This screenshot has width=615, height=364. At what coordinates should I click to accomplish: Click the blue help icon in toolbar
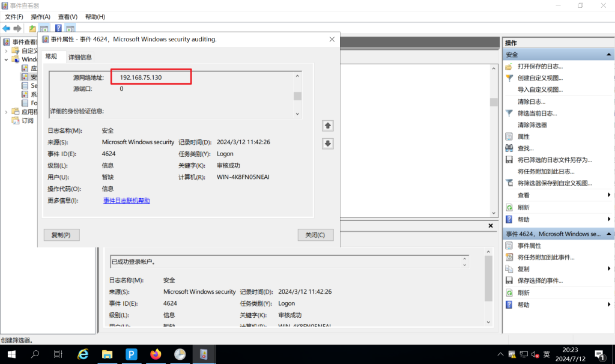tap(58, 28)
